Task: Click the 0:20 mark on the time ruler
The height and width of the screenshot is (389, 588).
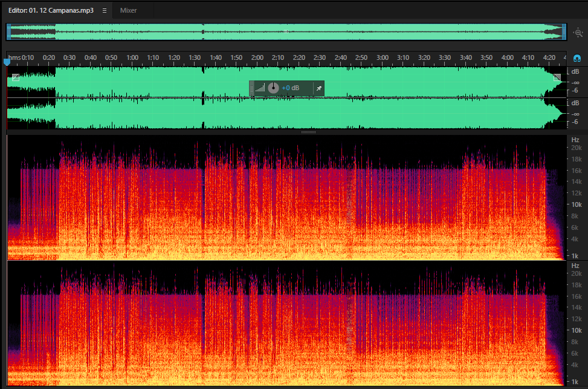Action: tap(49, 58)
